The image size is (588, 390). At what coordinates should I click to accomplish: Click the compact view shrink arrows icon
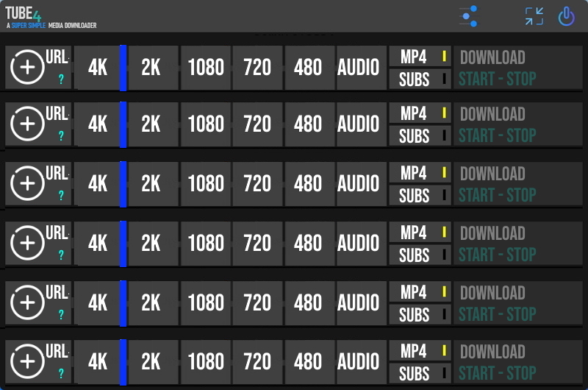click(534, 16)
